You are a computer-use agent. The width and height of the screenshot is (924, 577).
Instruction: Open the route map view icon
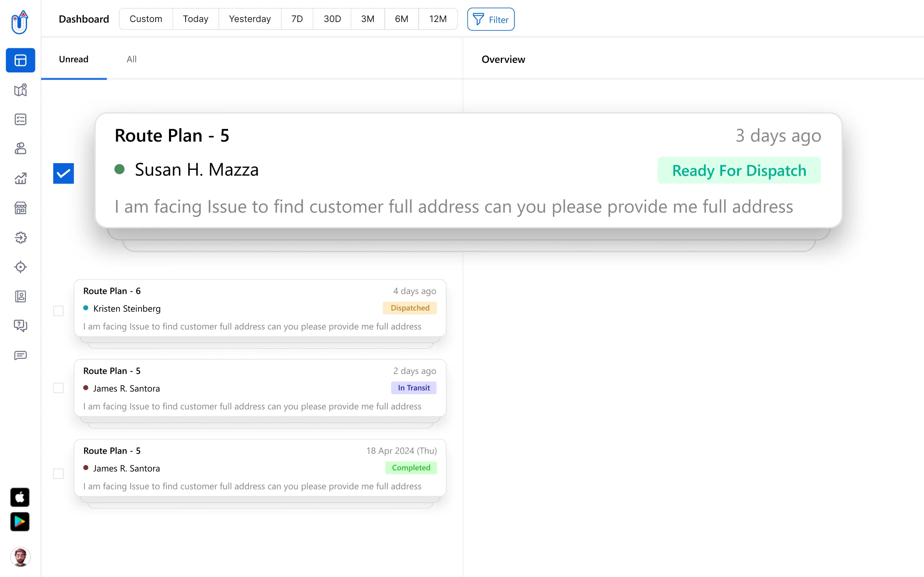[20, 90]
